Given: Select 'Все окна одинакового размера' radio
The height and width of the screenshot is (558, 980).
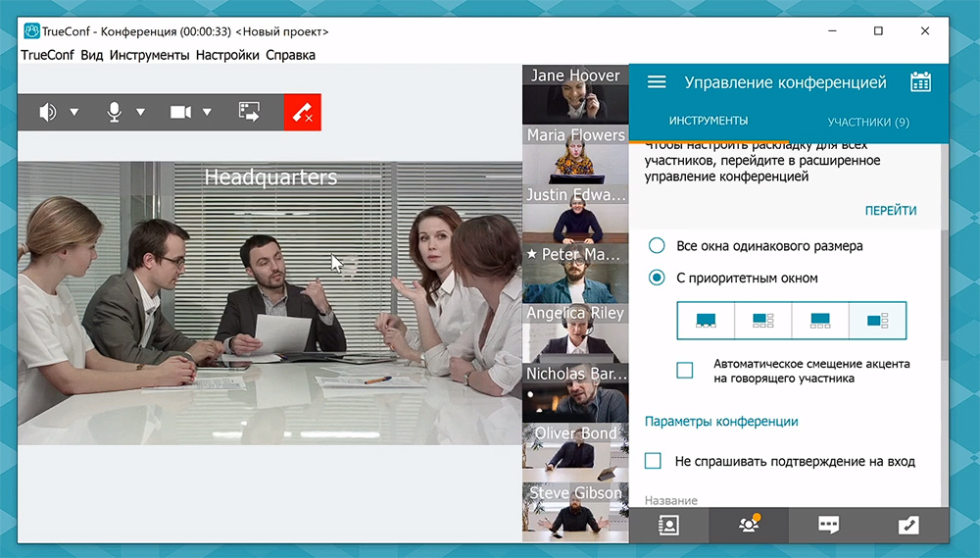Looking at the screenshot, I should (x=657, y=245).
